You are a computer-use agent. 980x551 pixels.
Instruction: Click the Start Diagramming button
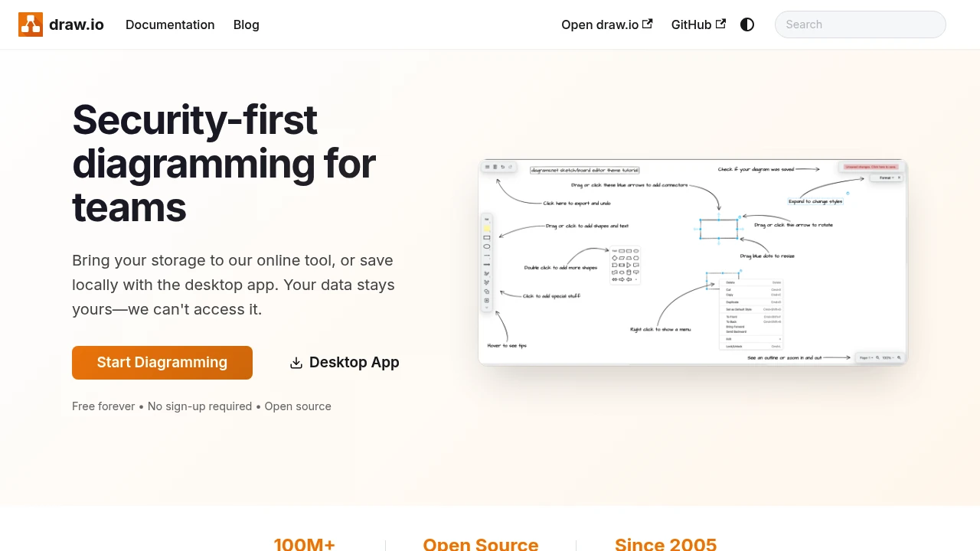tap(162, 363)
